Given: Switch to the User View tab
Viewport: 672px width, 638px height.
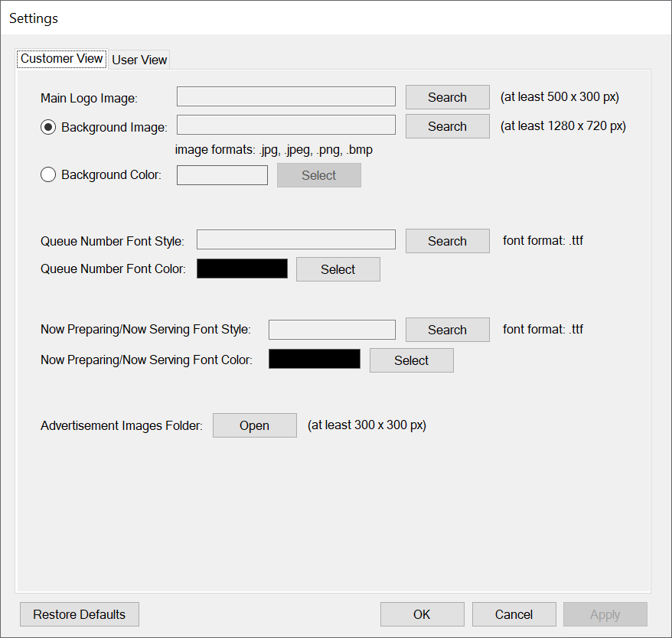Looking at the screenshot, I should [139, 60].
